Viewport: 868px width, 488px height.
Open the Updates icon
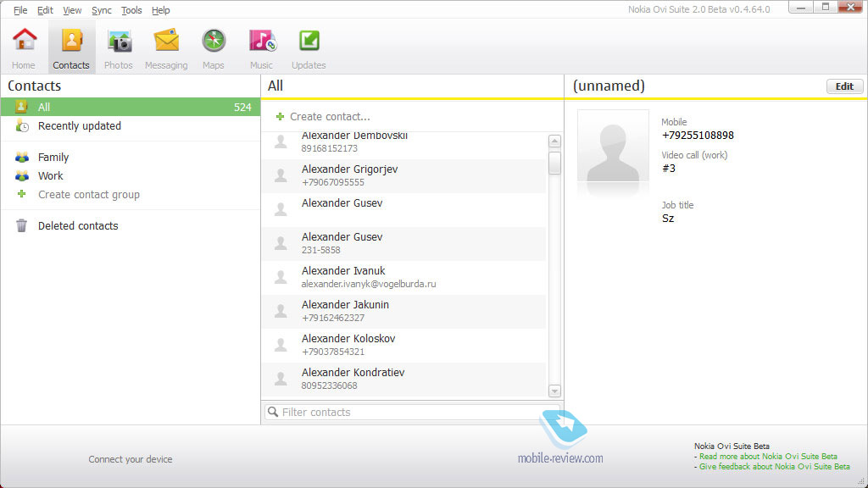309,41
